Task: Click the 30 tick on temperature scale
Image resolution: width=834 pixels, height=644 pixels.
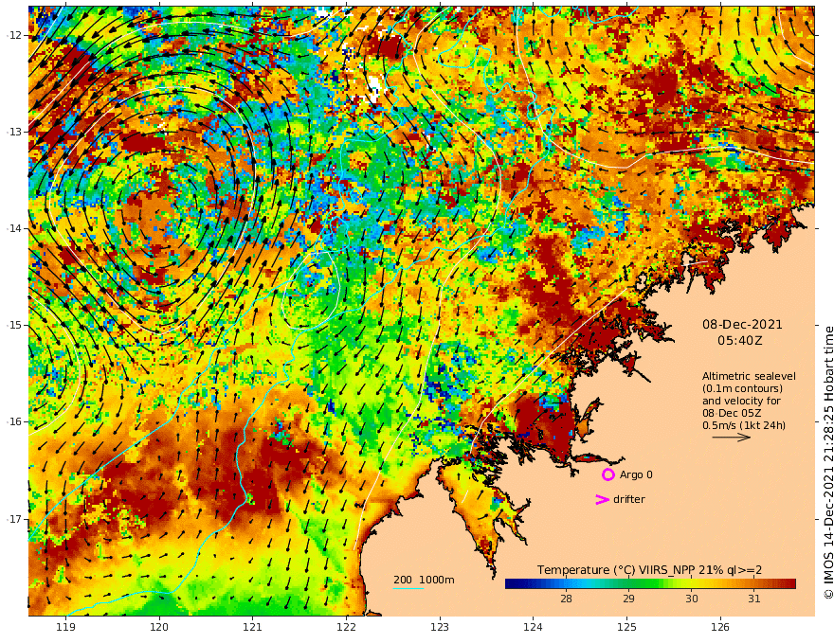Action: pyautogui.click(x=692, y=599)
